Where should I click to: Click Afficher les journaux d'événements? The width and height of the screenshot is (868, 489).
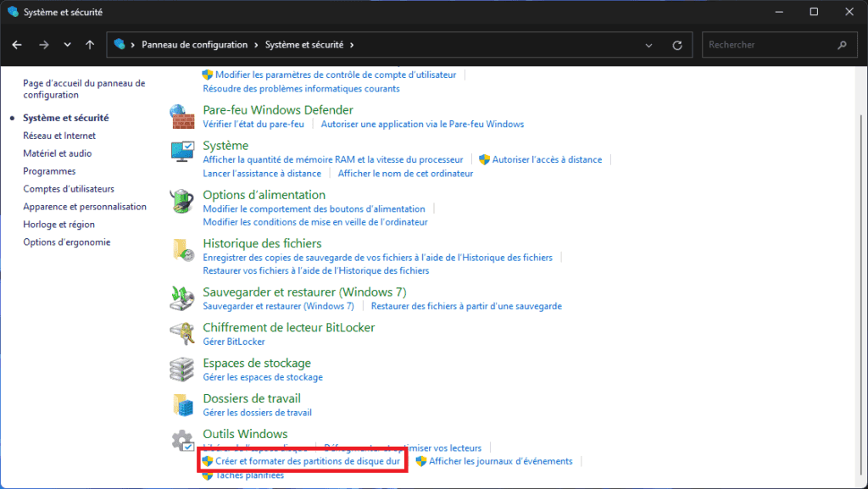click(500, 461)
